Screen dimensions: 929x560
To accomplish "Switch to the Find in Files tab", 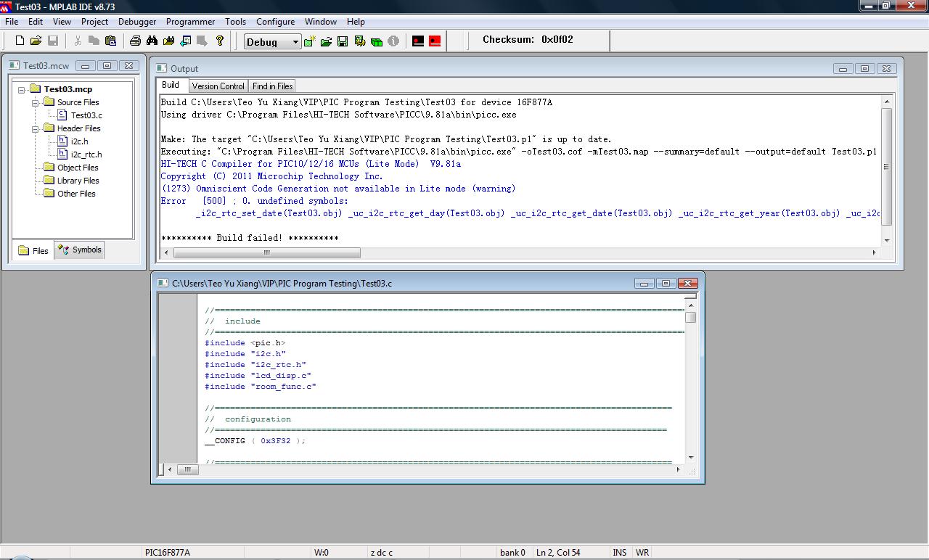I will [272, 86].
